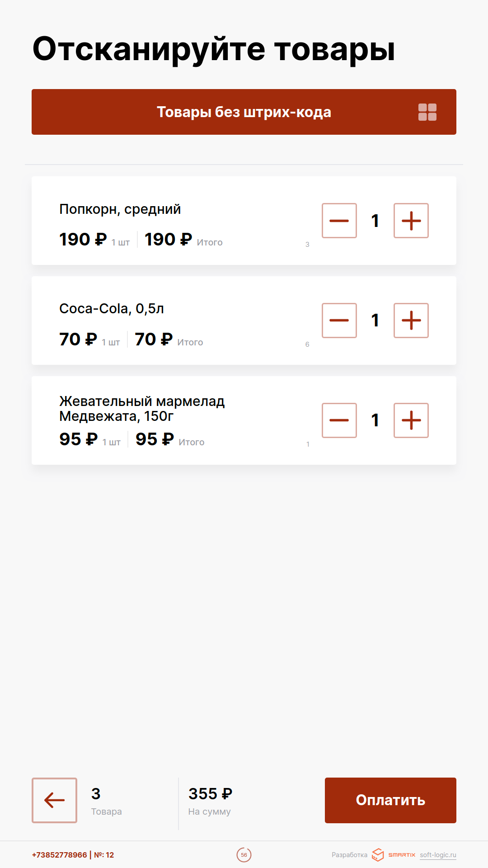Click the Smartix logo icon
488x868 pixels.
point(378,855)
